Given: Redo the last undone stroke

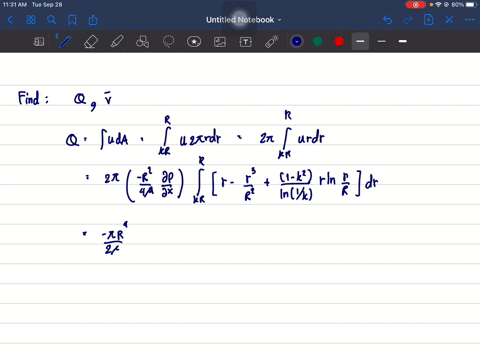Looking at the screenshot, I should [408, 20].
